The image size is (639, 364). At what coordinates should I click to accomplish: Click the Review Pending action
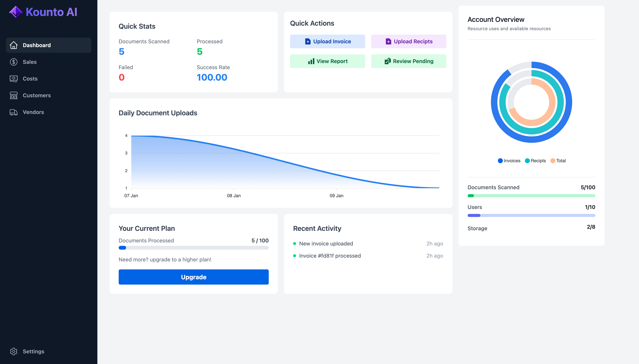tap(408, 61)
